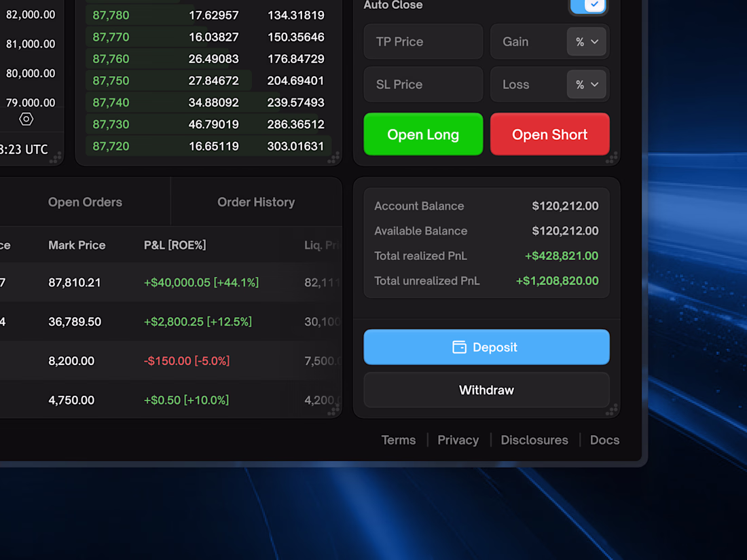This screenshot has height=560, width=747.
Task: Select order book row at price 87,750
Action: tap(208, 81)
